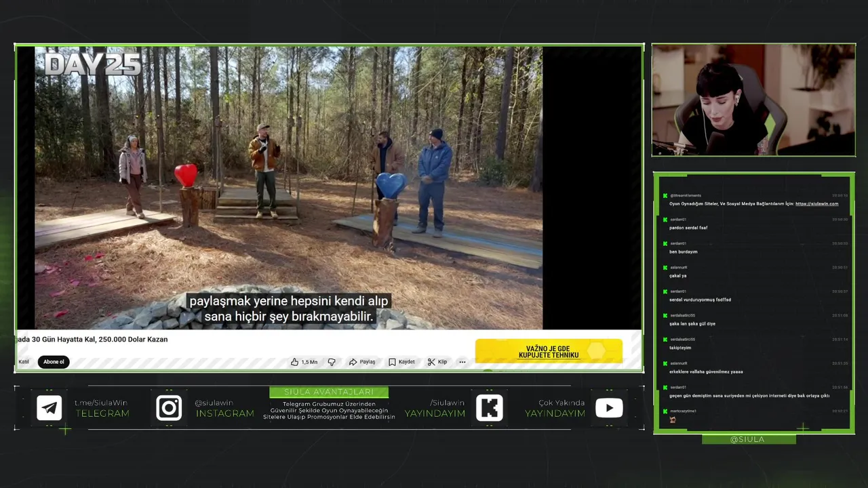Click the Kick badge beside StreamElements message
The width and height of the screenshot is (868, 488).
pyautogui.click(x=665, y=196)
